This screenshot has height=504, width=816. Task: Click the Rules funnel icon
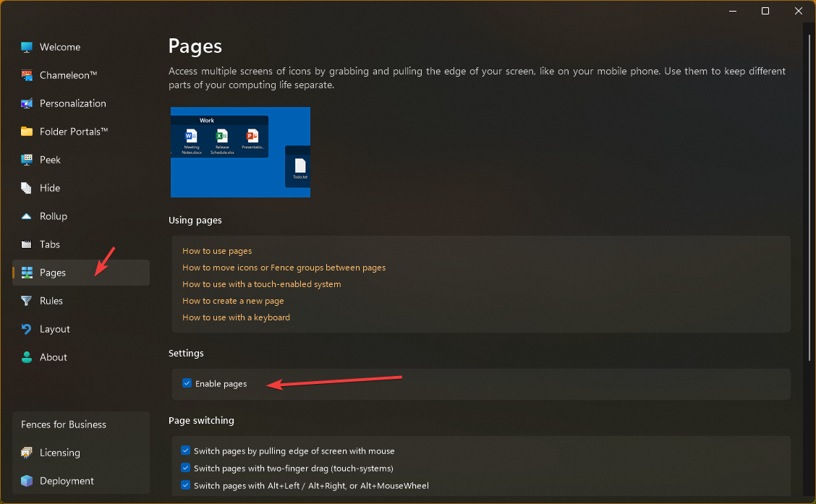tap(27, 301)
